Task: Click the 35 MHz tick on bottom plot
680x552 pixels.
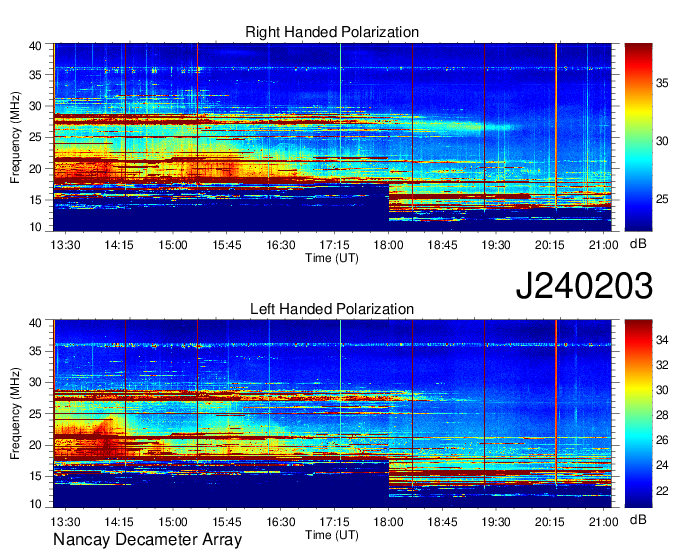Action: click(35, 351)
